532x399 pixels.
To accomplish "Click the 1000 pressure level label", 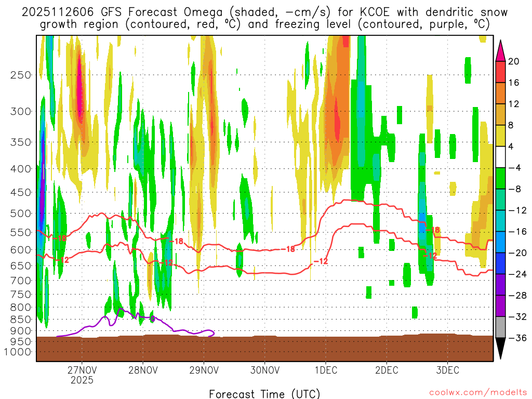I will click(18, 352).
